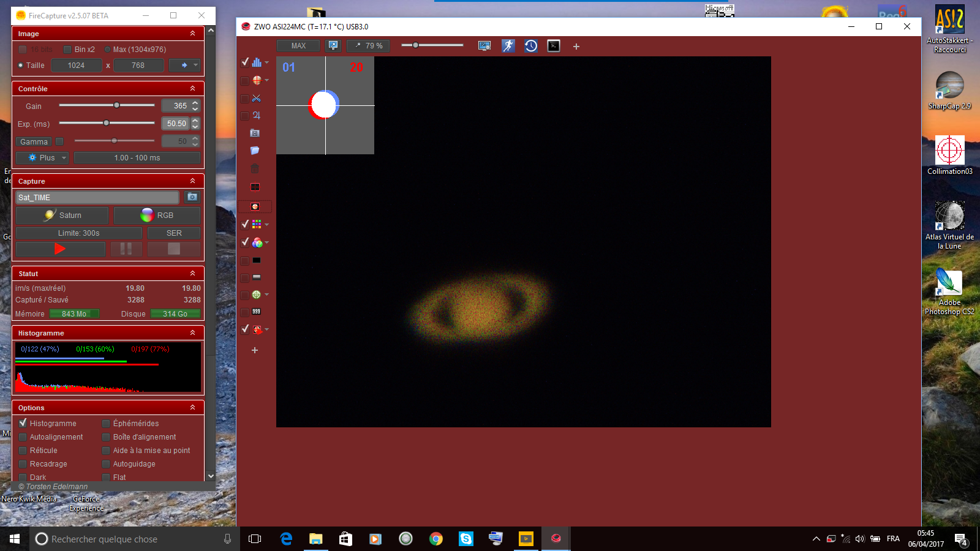The image size is (980, 551).
Task: Adjust the Gain slider
Action: coord(116,105)
